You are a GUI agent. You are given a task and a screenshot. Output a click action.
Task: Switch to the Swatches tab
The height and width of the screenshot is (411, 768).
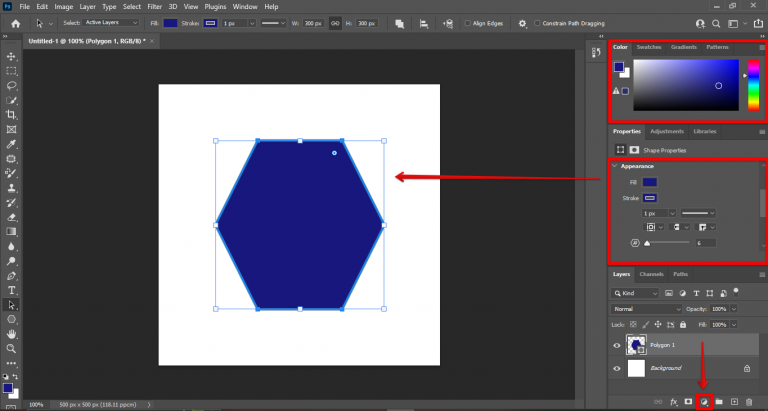point(649,47)
